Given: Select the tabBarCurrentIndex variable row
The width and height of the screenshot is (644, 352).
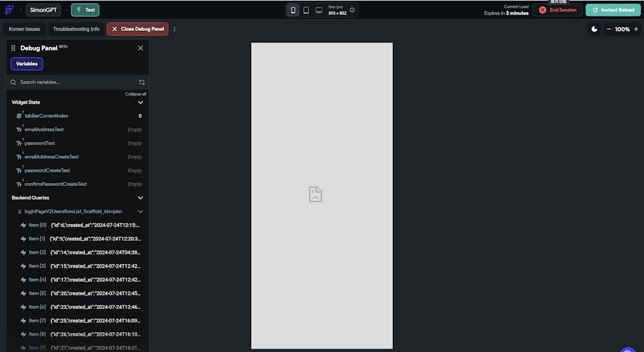Looking at the screenshot, I should point(78,116).
